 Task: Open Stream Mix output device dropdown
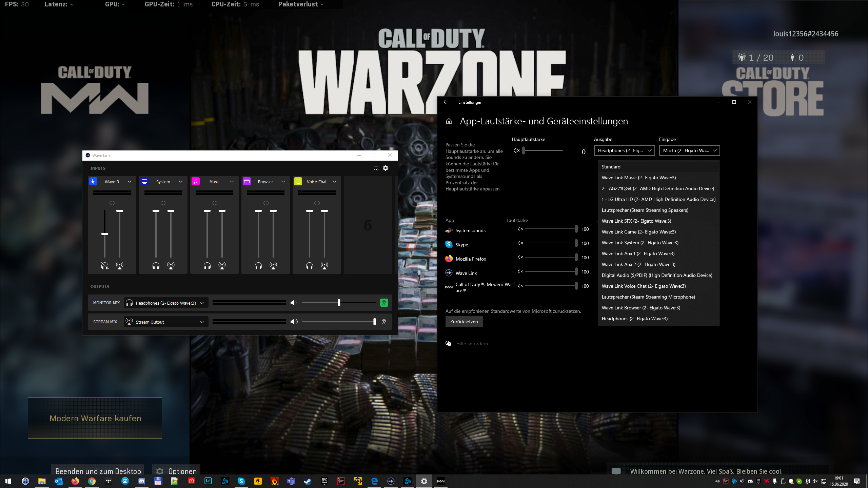(166, 322)
